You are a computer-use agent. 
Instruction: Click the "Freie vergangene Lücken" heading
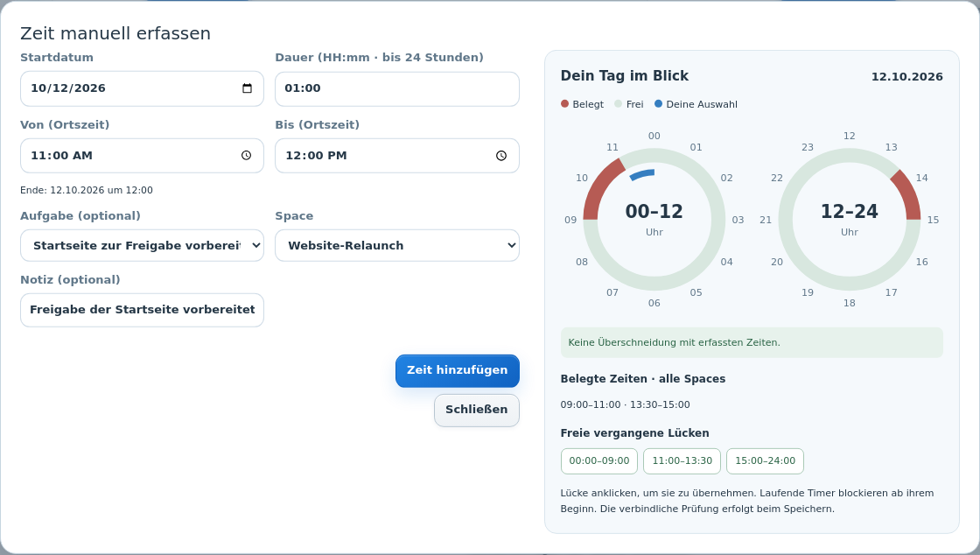pyautogui.click(x=635, y=433)
